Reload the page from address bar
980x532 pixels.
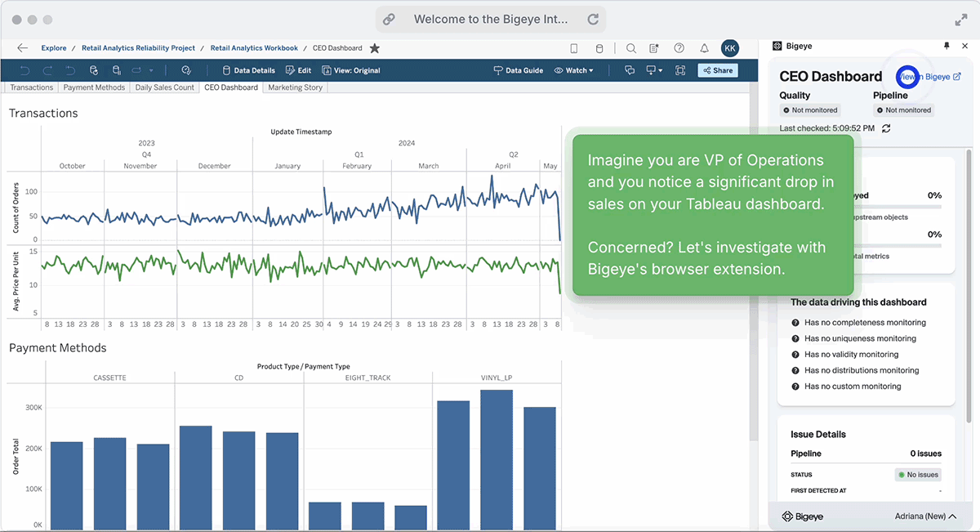[593, 19]
